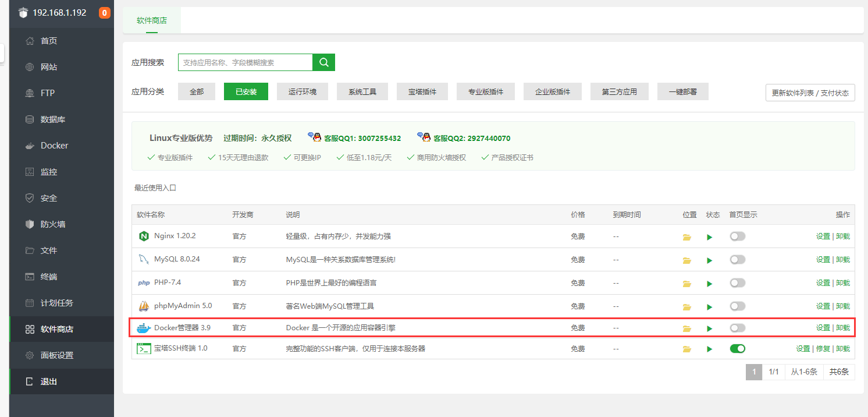Click the PHP logo icon
Viewport: 868px width, 417px height.
(x=143, y=283)
